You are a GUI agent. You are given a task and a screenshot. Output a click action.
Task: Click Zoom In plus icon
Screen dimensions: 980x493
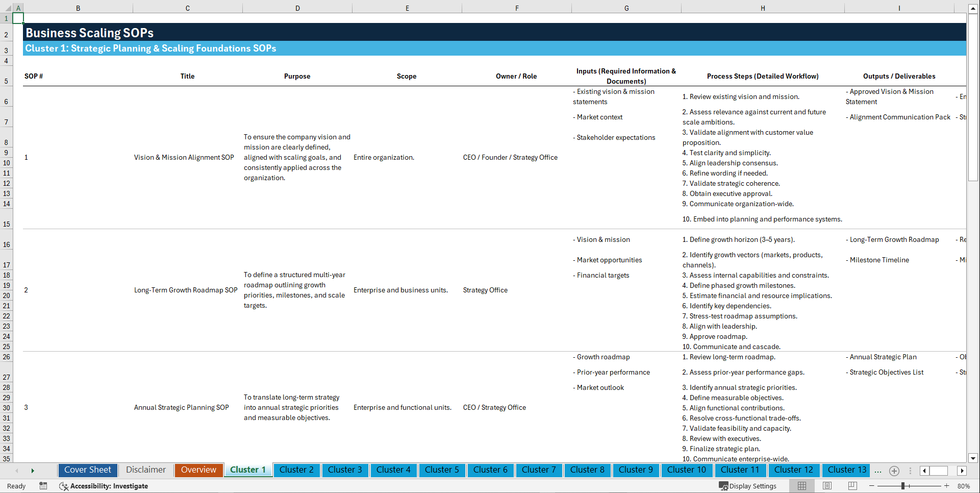point(946,485)
